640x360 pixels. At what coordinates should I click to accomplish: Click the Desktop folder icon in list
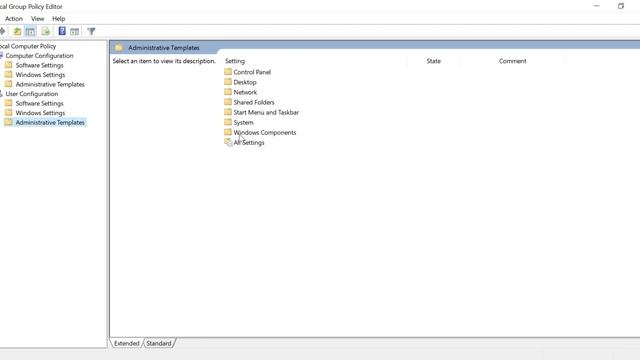click(228, 82)
